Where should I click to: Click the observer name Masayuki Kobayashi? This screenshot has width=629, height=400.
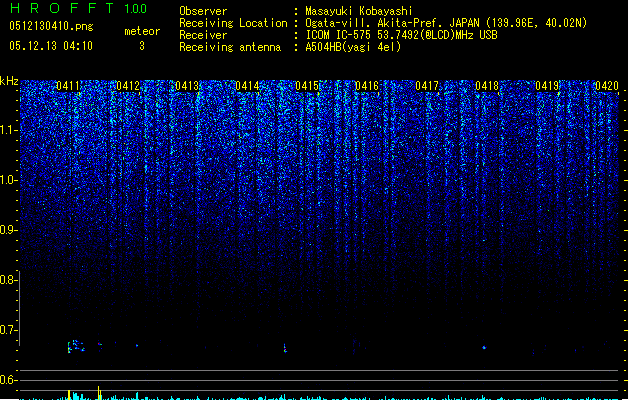tap(359, 11)
